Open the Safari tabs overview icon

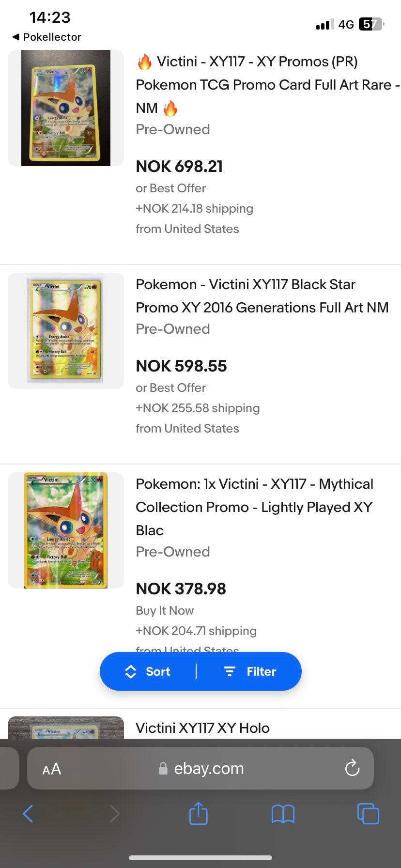368,814
